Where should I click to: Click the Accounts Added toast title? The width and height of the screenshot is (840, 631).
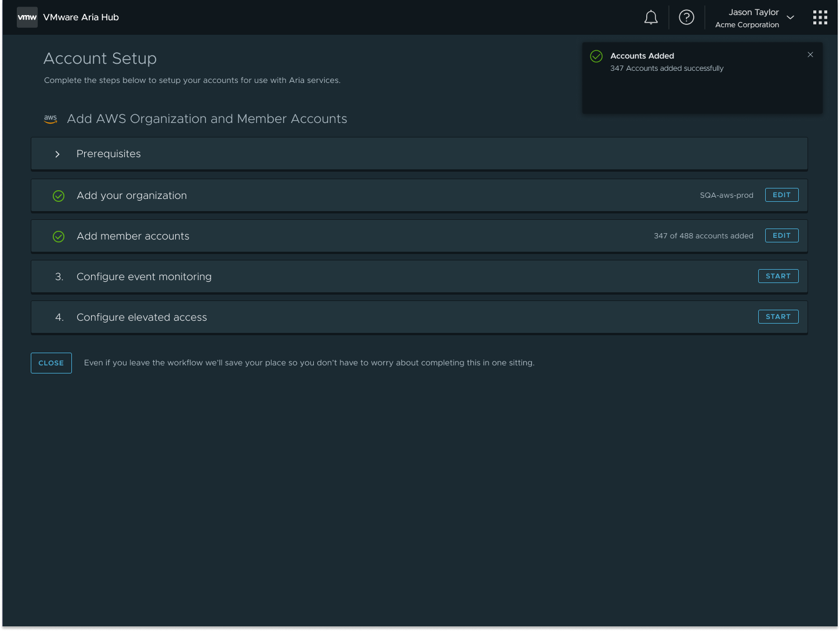pyautogui.click(x=642, y=56)
